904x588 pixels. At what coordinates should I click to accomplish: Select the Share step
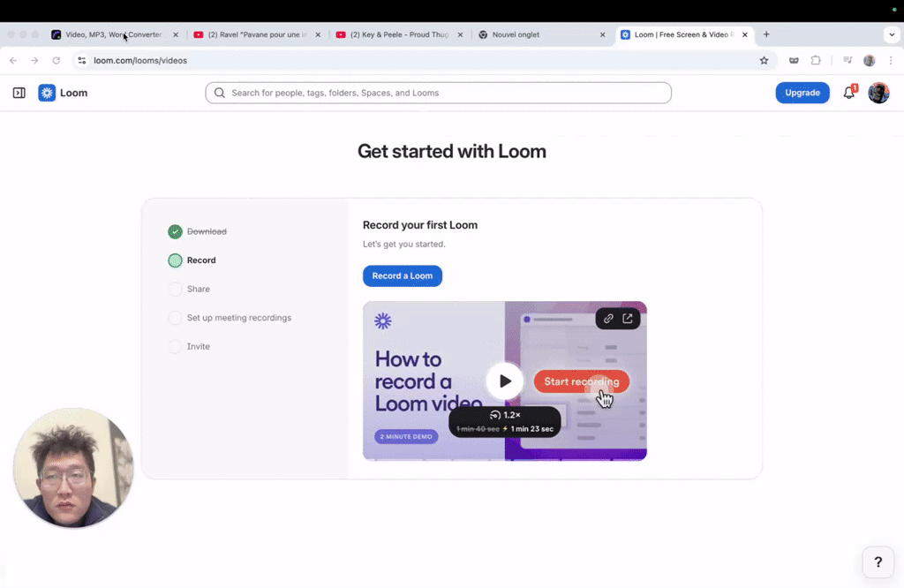pos(189,290)
